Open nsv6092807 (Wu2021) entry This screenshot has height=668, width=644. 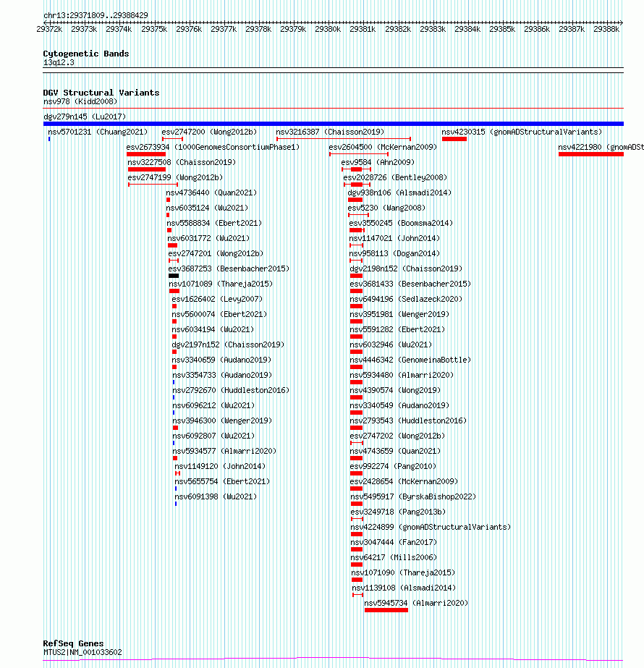coord(213,436)
